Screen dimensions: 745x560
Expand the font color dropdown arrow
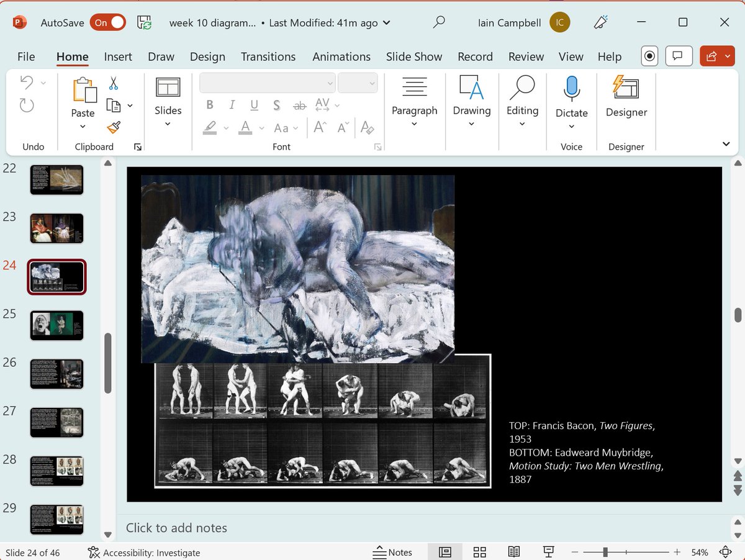[261, 129]
